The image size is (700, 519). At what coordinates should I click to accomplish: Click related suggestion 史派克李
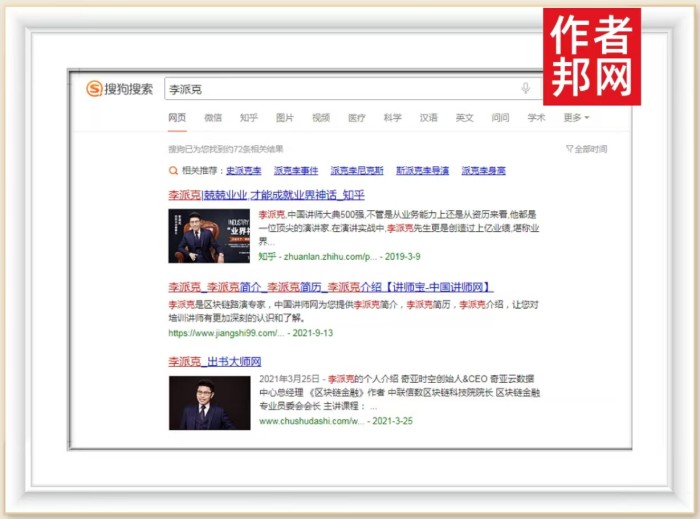[x=243, y=171]
